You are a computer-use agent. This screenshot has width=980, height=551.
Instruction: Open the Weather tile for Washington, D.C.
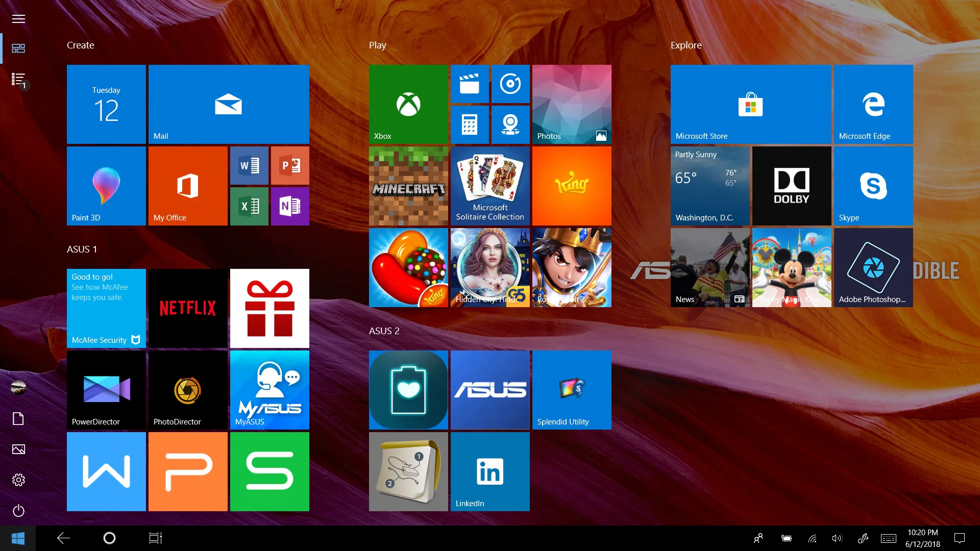coord(710,186)
